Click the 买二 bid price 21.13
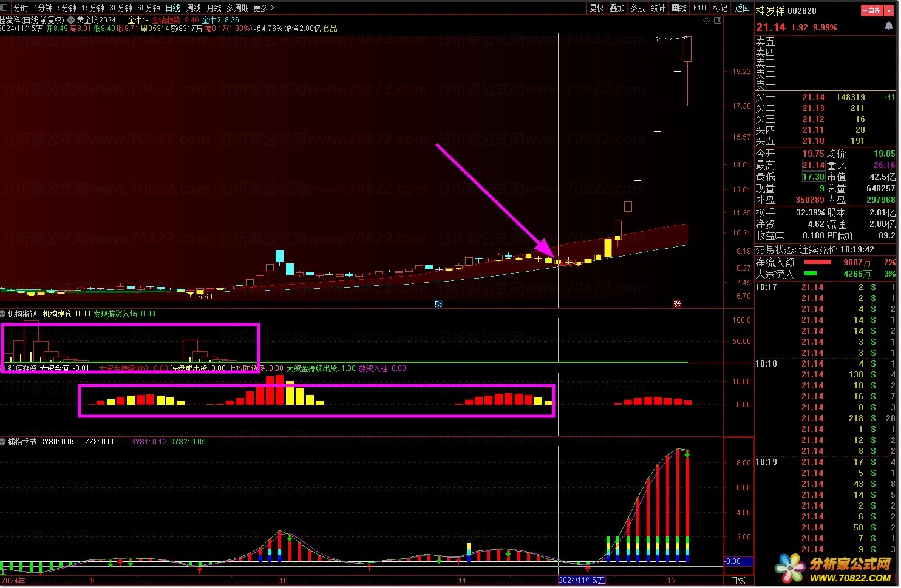 814,108
